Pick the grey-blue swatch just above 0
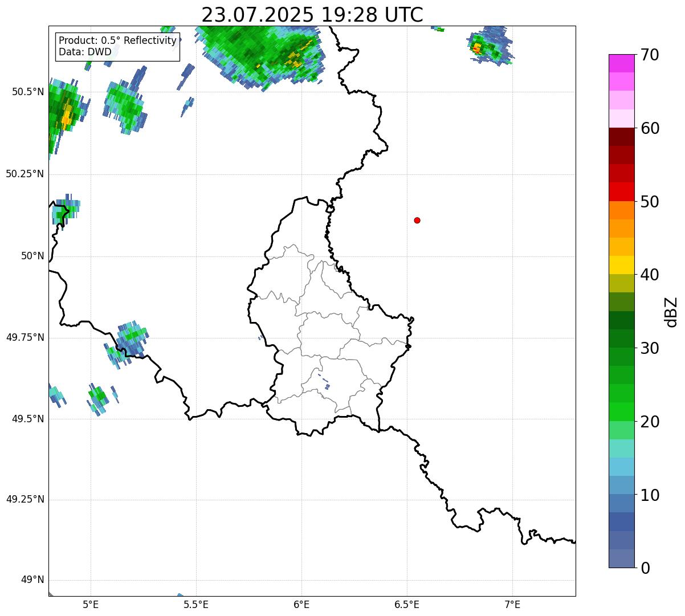The width and height of the screenshot is (685, 616). 622,558
